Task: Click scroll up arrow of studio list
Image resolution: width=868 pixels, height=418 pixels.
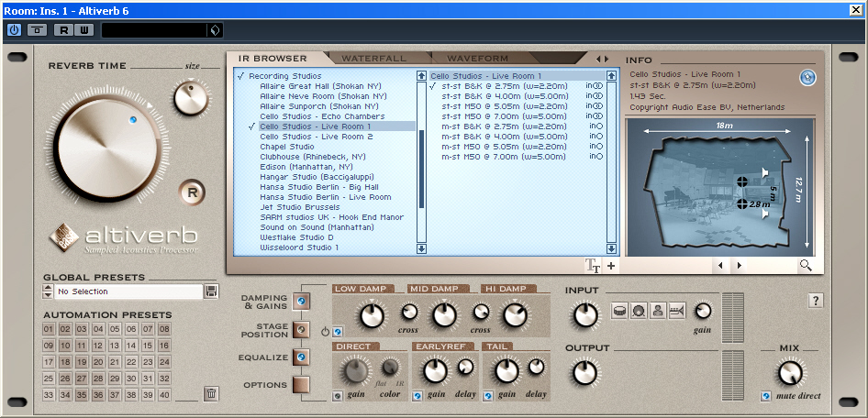Action: (x=421, y=76)
